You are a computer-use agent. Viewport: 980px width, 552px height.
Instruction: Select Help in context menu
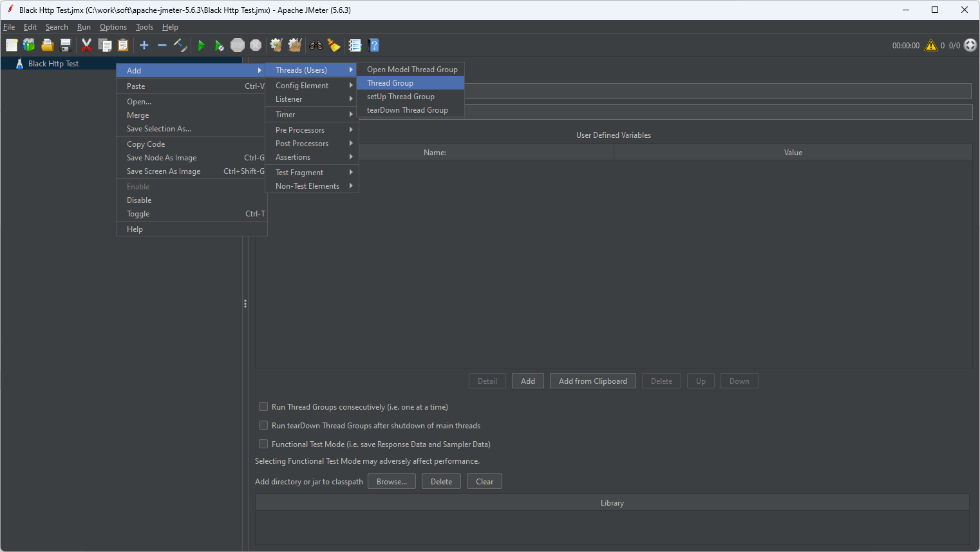192,229
